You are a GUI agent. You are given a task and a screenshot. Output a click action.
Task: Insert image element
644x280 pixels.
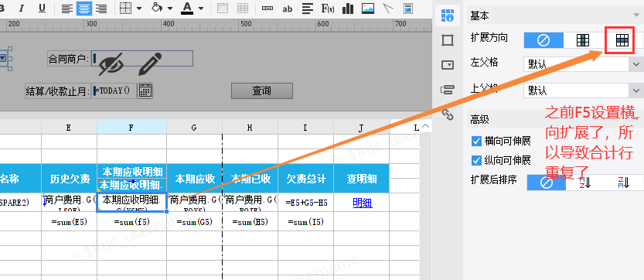point(368,9)
